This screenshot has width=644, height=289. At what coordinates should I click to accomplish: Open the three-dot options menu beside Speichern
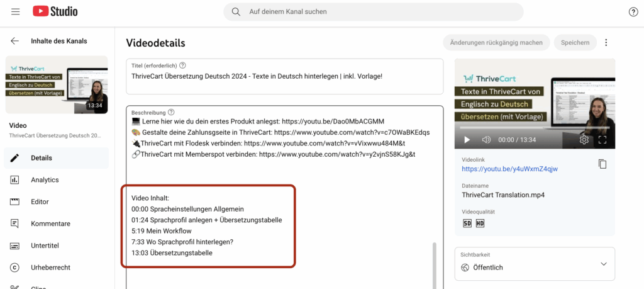tap(606, 42)
